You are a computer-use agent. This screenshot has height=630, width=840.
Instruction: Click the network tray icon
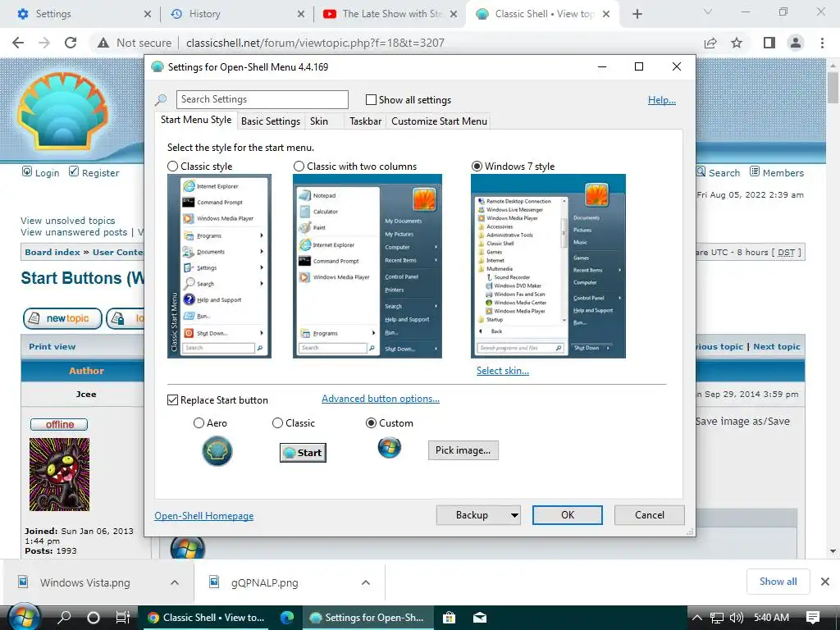[x=716, y=617]
